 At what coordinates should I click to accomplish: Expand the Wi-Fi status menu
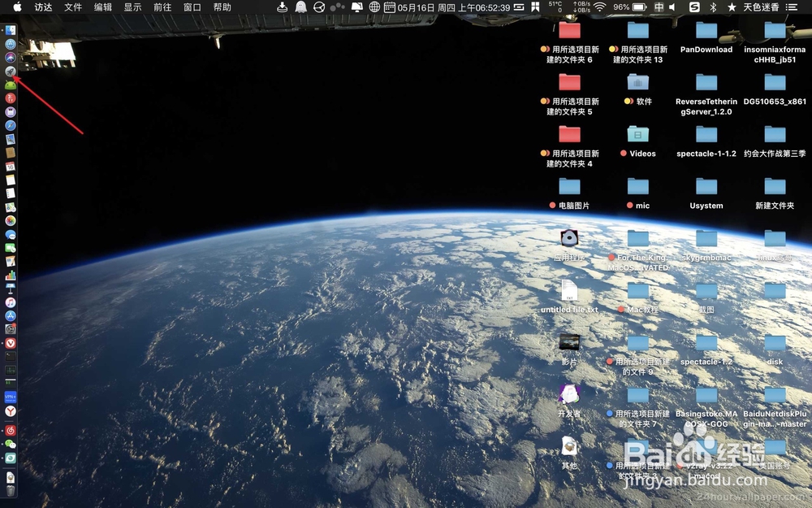click(x=598, y=8)
